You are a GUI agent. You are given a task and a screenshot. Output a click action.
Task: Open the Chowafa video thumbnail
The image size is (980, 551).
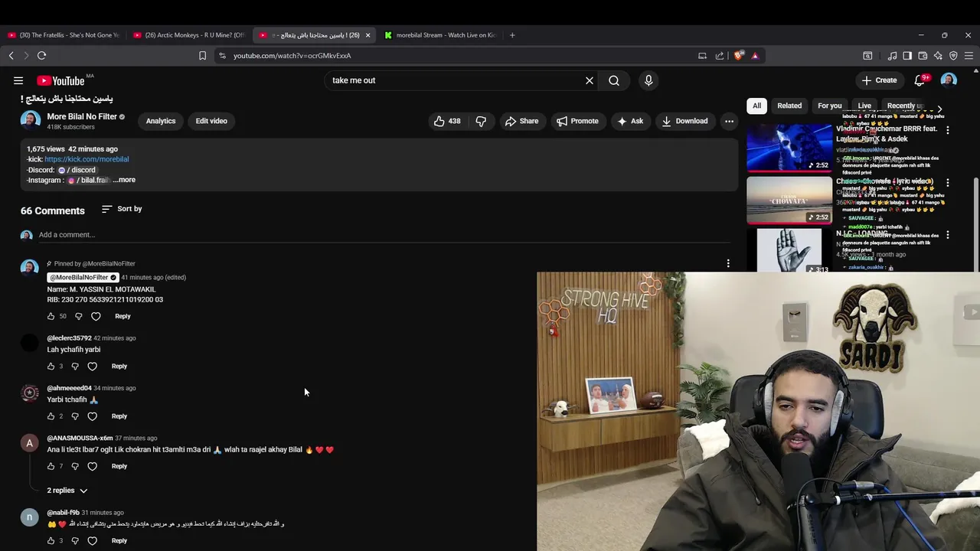789,200
